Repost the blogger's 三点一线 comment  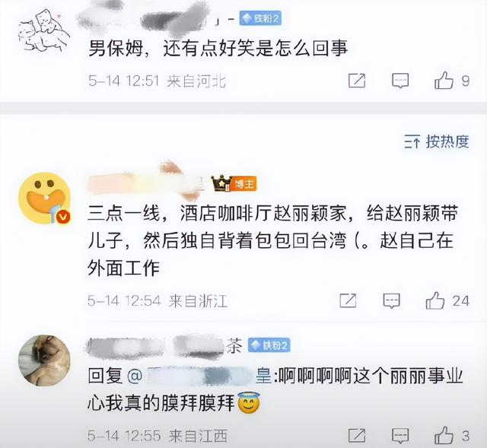(x=348, y=300)
